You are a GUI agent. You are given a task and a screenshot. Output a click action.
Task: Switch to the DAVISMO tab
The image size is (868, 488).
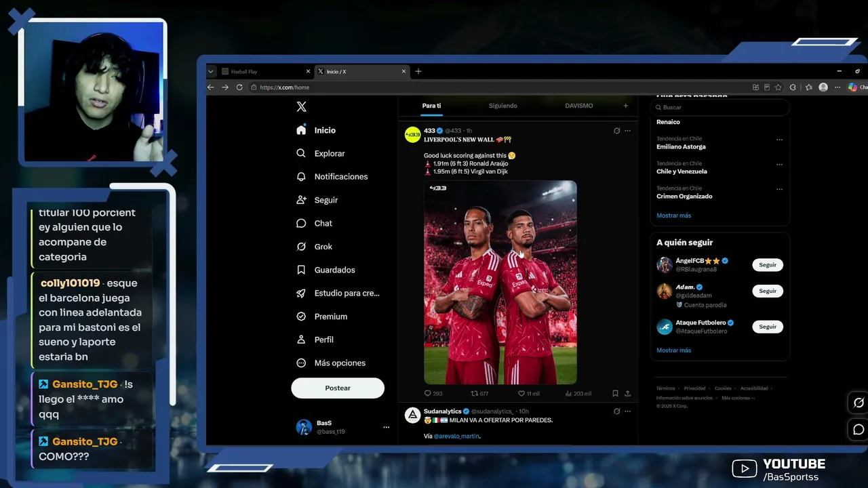click(x=579, y=106)
